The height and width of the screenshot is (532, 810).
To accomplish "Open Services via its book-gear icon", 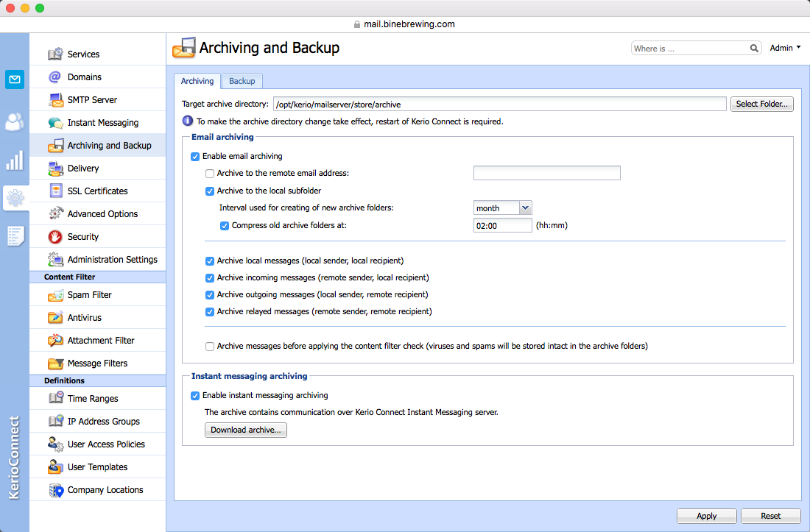I will pyautogui.click(x=55, y=54).
